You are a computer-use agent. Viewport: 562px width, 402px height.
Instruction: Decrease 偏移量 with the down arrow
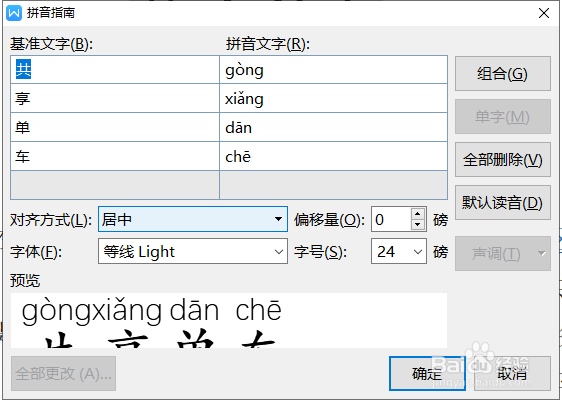coord(417,225)
